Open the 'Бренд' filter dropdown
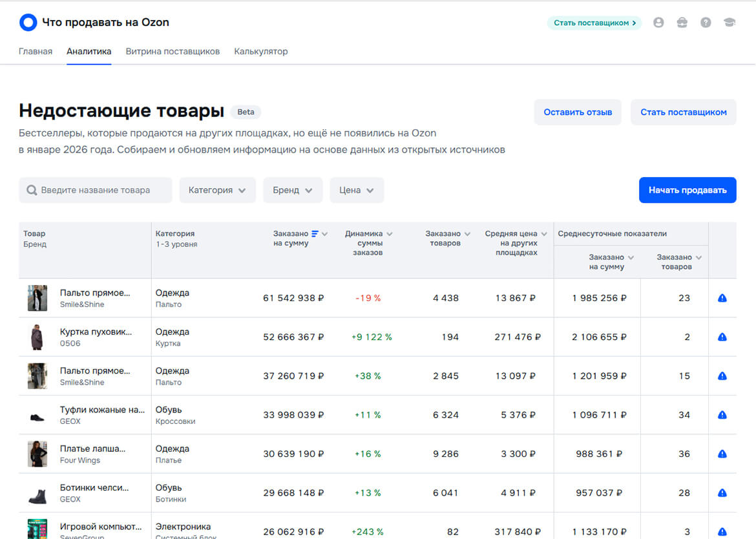The height and width of the screenshot is (539, 756). [x=292, y=189]
